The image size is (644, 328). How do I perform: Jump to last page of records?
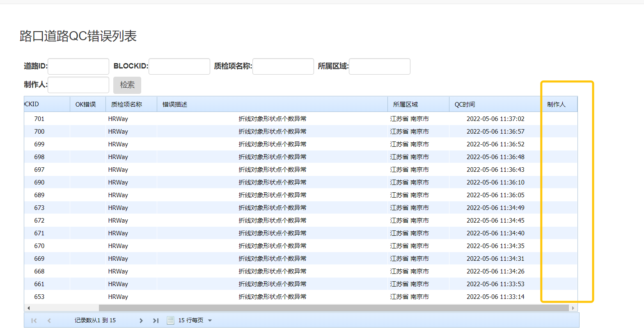coord(156,321)
